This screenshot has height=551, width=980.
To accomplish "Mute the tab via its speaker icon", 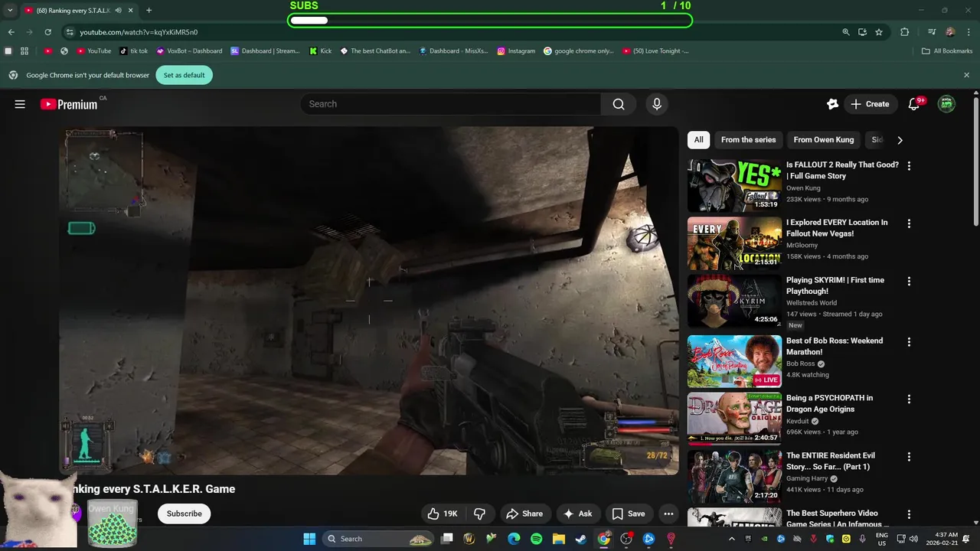I will 118,11.
